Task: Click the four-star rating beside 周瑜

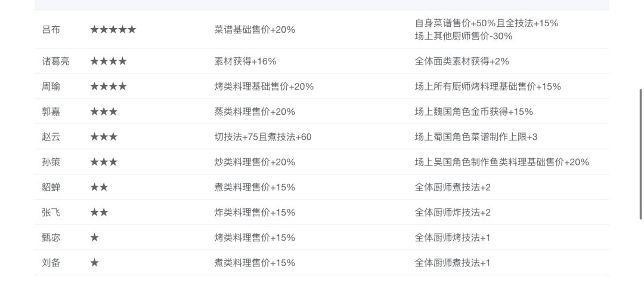Action: 108,86
